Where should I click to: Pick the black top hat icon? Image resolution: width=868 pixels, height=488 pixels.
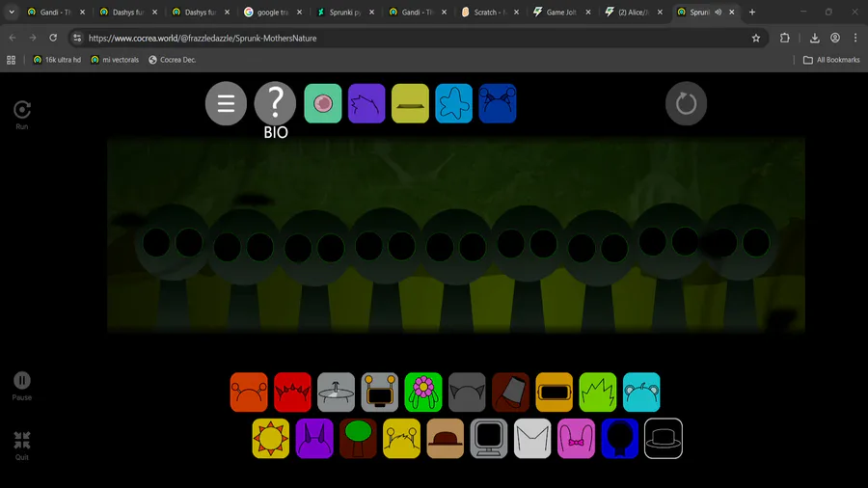664,439
